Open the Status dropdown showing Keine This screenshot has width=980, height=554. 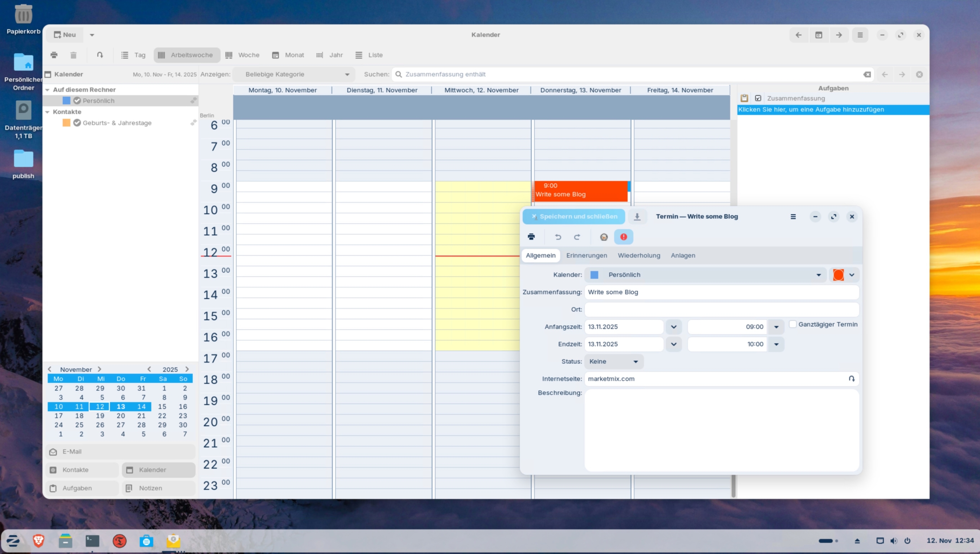coord(613,361)
